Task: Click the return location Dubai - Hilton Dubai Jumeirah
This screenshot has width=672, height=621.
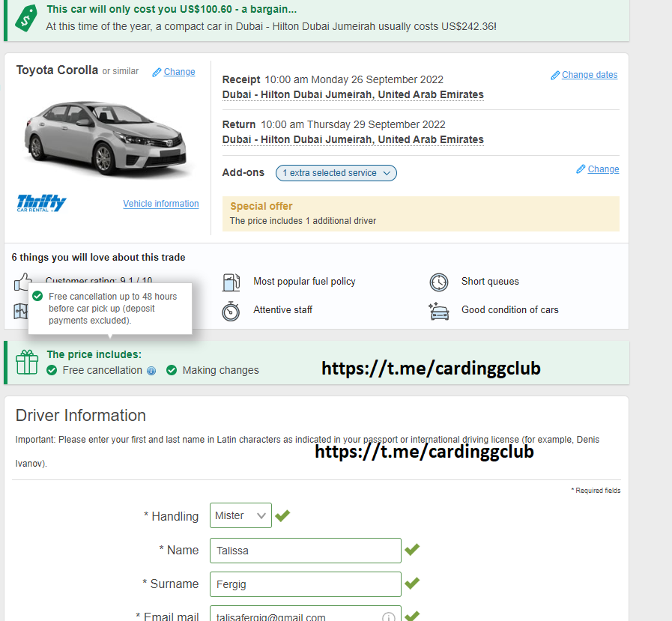Action: pos(353,140)
